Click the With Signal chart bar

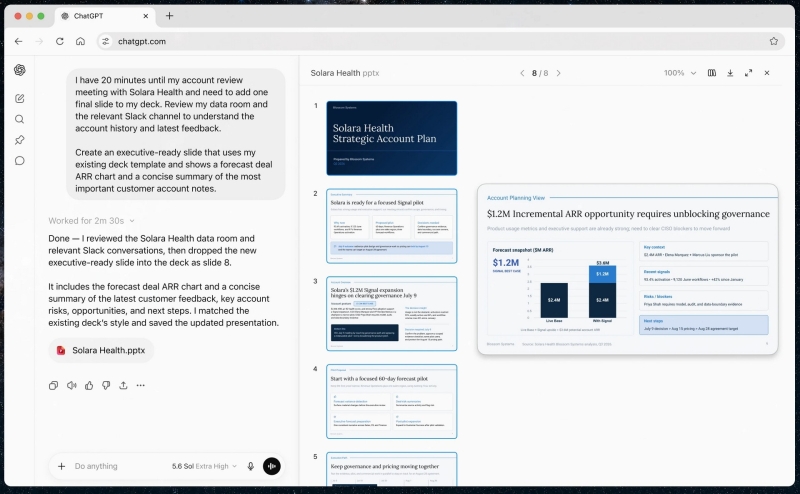coord(602,292)
